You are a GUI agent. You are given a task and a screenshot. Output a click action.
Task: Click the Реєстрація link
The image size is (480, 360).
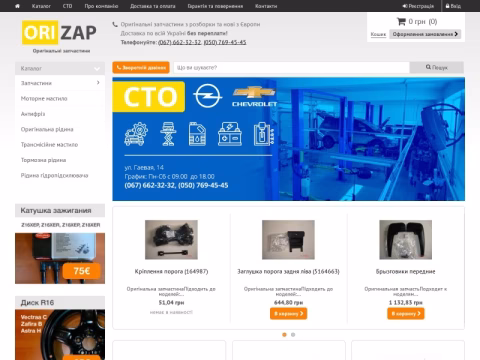pyautogui.click(x=418, y=6)
